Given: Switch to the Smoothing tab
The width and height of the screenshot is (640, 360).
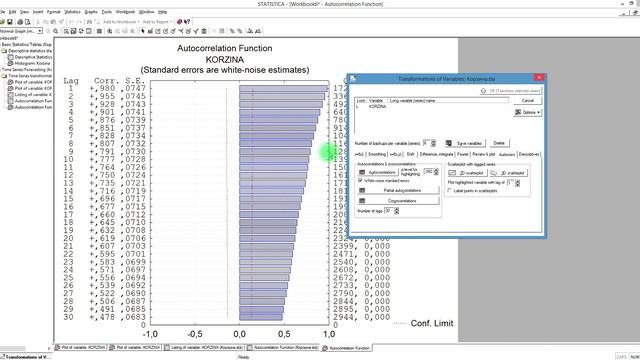Looking at the screenshot, I should pos(377,154).
